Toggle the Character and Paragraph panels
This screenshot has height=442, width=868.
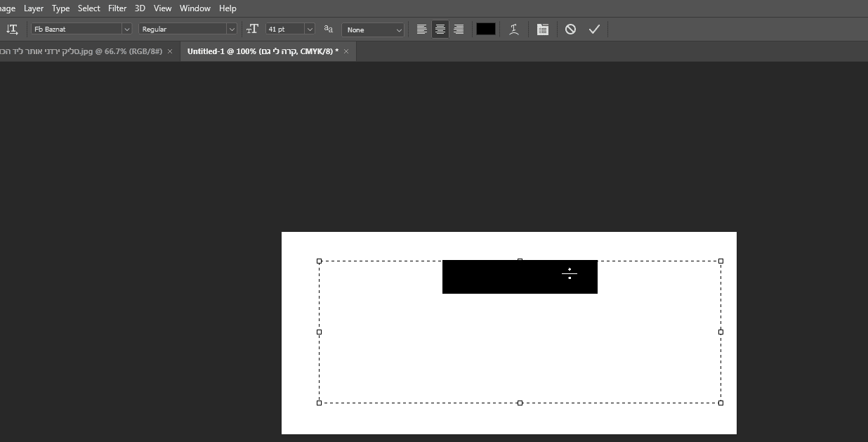pyautogui.click(x=543, y=29)
